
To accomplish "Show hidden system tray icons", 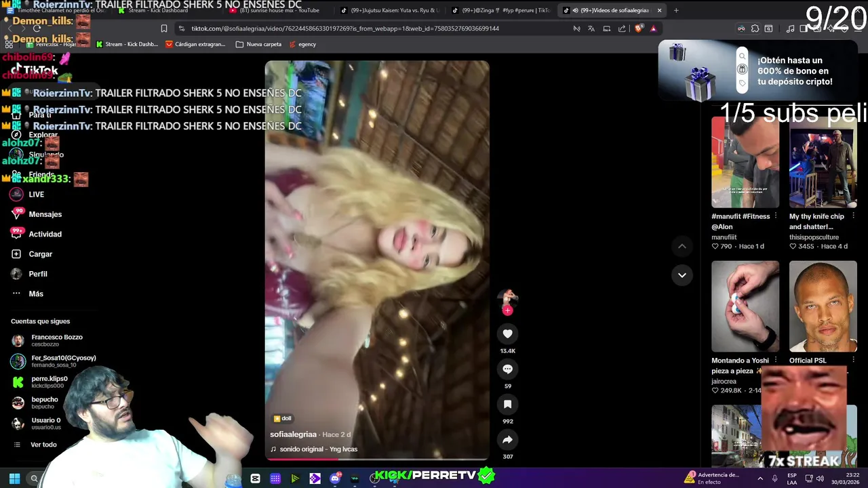I will tap(759, 479).
